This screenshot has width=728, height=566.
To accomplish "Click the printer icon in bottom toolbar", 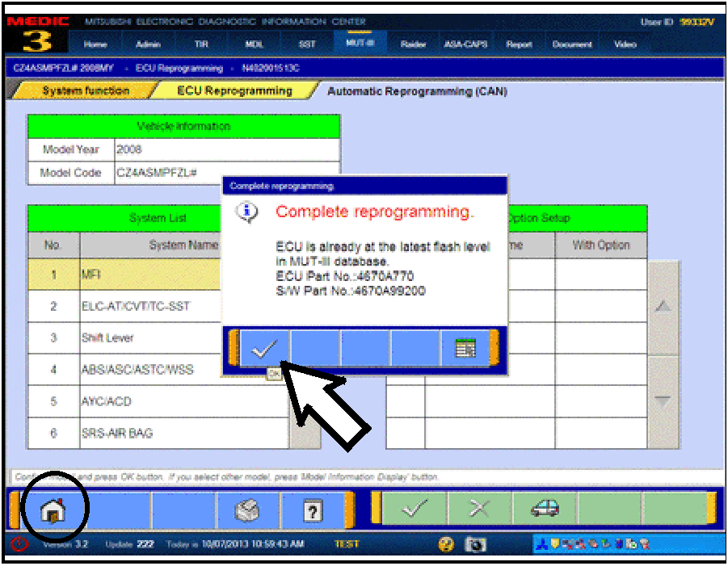I will click(x=247, y=510).
